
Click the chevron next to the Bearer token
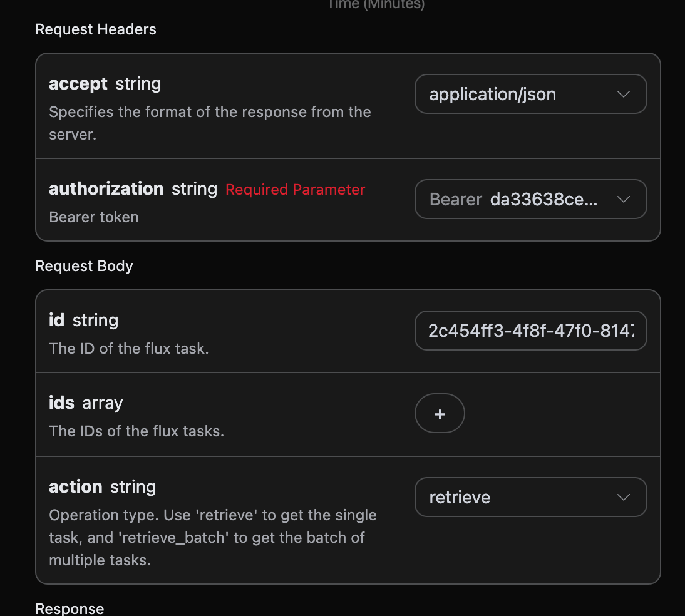coord(623,200)
